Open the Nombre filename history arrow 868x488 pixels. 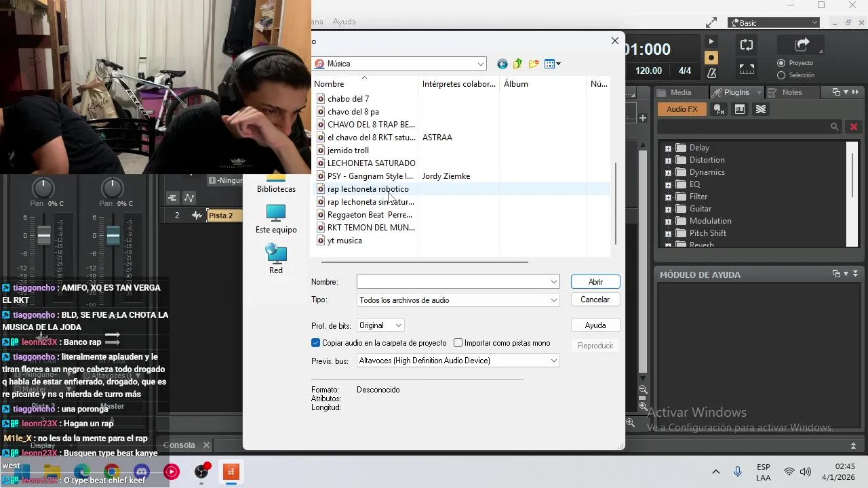click(553, 282)
